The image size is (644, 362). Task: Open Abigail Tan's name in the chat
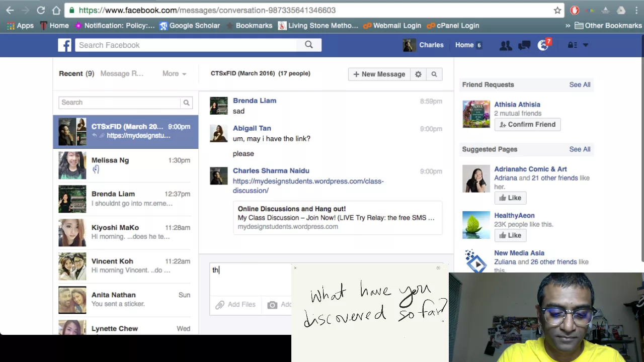(x=252, y=128)
